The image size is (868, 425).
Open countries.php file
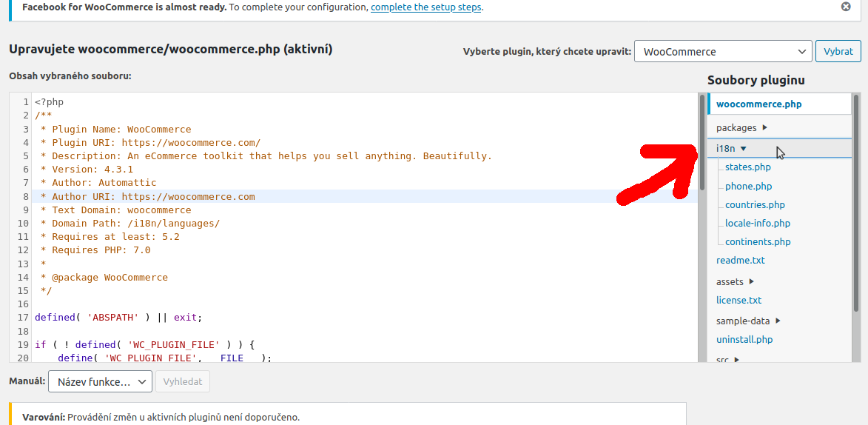(x=755, y=205)
